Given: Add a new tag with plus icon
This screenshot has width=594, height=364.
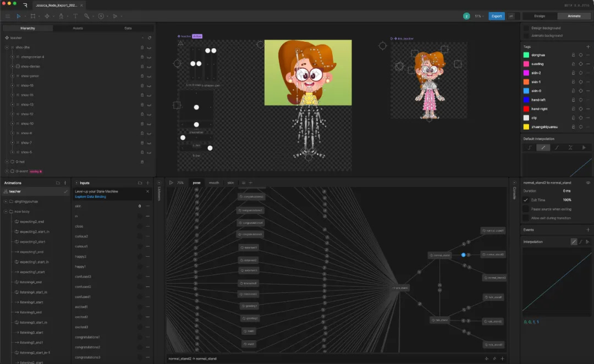Looking at the screenshot, I should [588, 47].
